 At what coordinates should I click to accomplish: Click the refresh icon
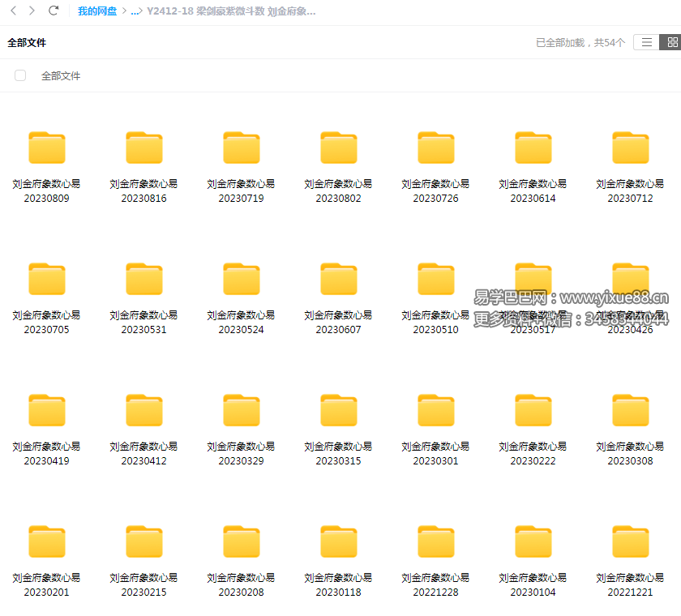tap(54, 11)
